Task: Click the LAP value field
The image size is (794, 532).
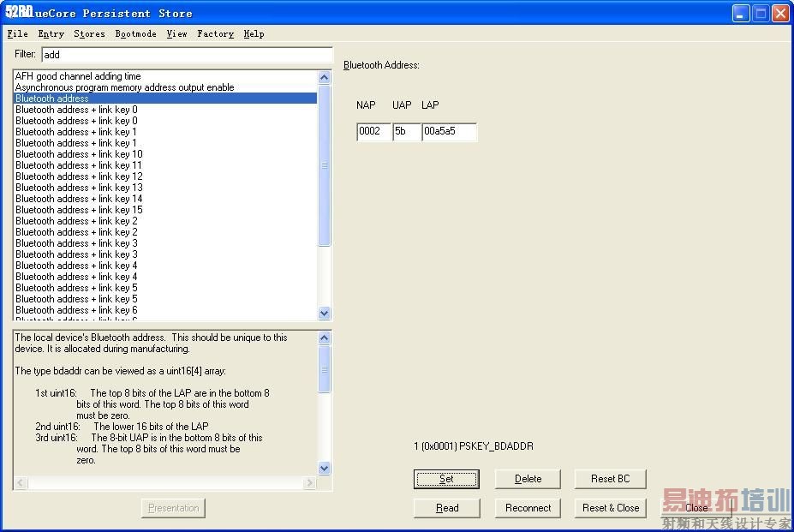Action: (x=449, y=132)
